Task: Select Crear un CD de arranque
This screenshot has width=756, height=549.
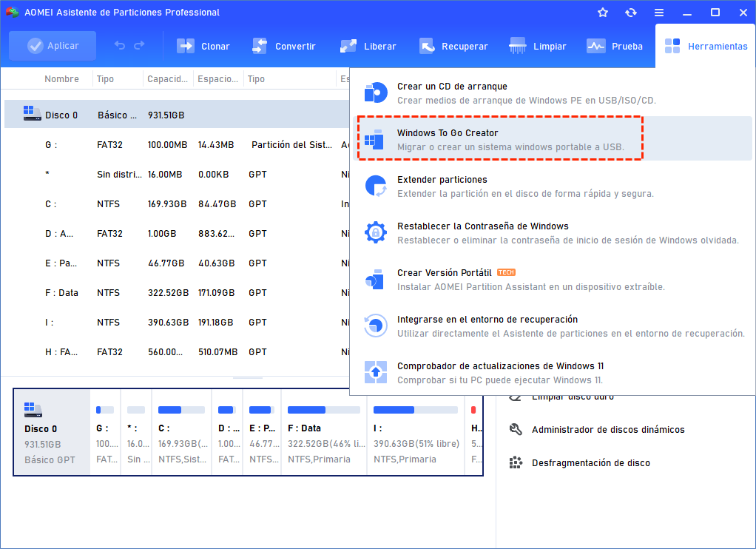Action: 553,93
